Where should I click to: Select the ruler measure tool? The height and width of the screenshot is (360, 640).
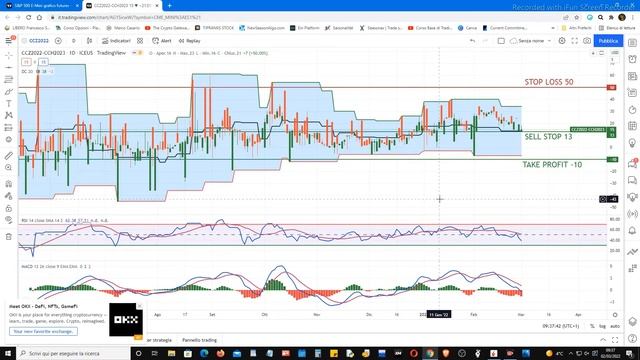tap(9, 156)
